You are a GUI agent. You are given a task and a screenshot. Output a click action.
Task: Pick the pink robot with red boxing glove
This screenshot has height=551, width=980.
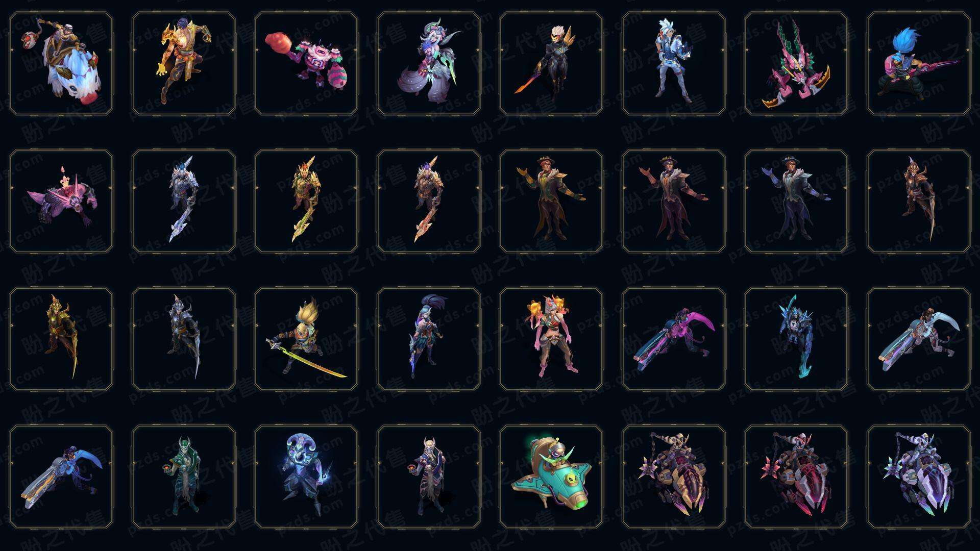(306, 64)
